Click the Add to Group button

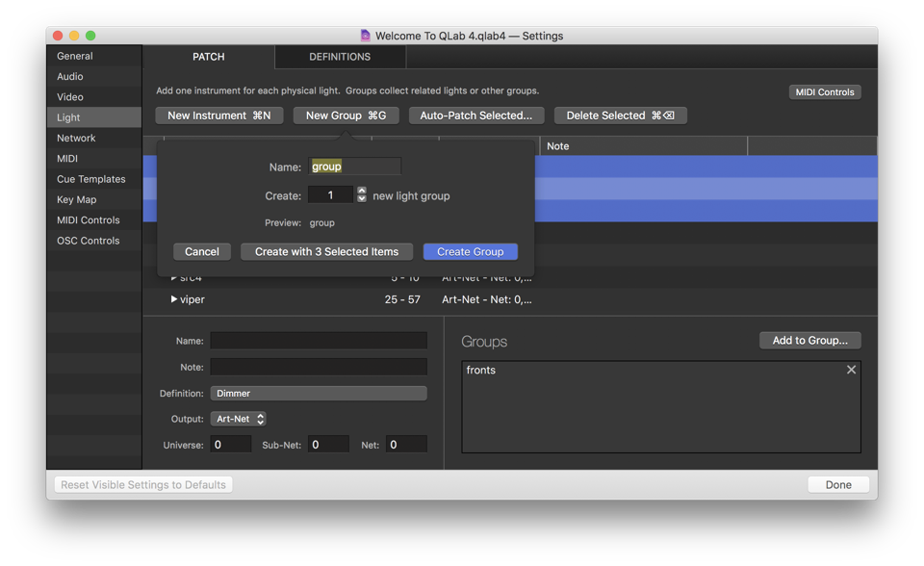click(809, 340)
